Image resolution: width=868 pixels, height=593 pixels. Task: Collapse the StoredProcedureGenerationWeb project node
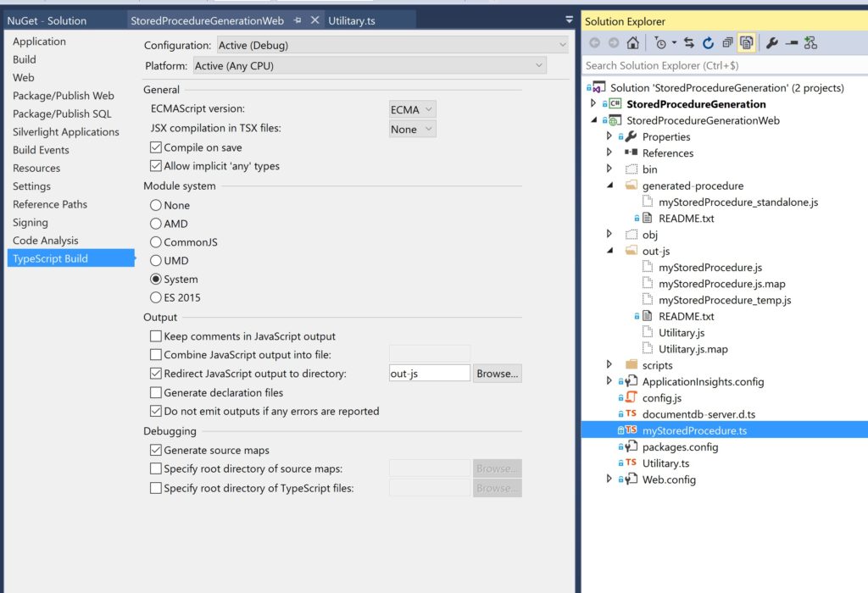[x=594, y=120]
